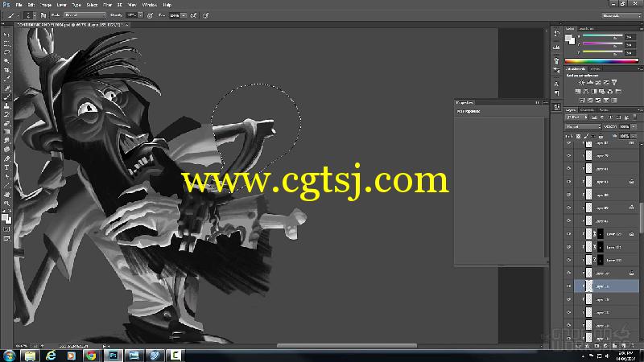Hide the highlighted selected layer
The width and height of the screenshot is (644, 362).
[569, 286]
